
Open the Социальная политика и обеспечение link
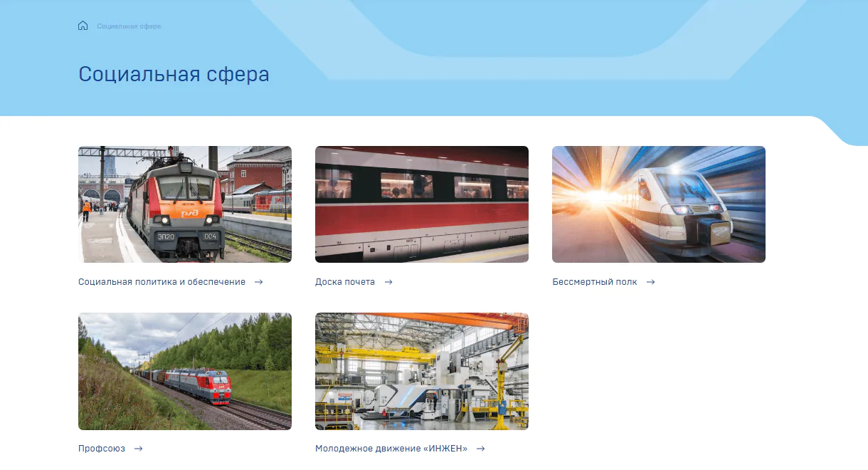pyautogui.click(x=162, y=282)
